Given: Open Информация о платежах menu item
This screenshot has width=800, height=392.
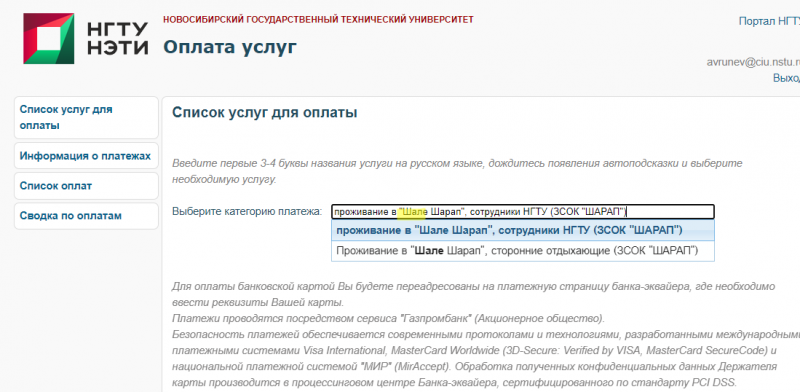Looking at the screenshot, I should (86, 156).
